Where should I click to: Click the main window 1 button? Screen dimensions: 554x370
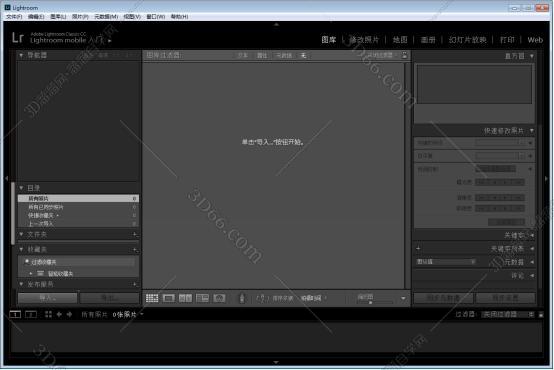(x=15, y=314)
